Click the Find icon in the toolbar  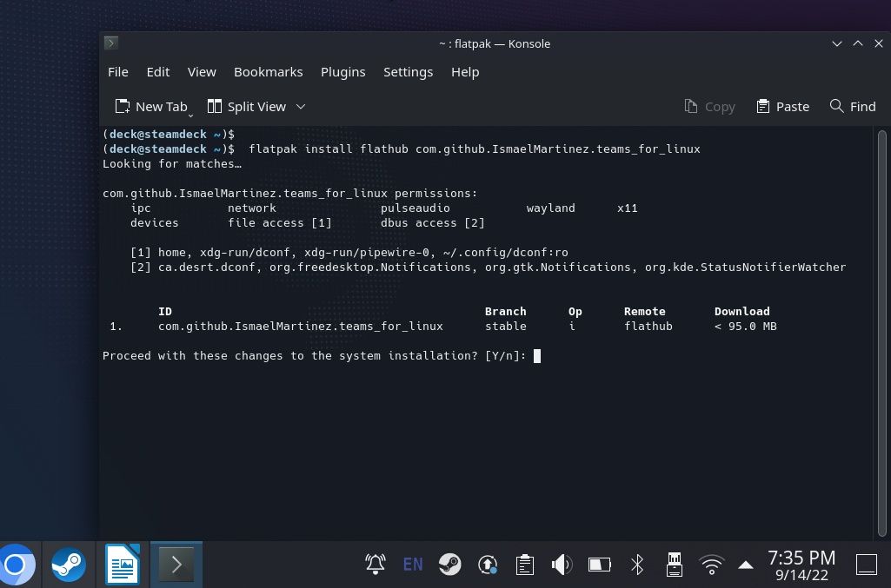coord(852,106)
